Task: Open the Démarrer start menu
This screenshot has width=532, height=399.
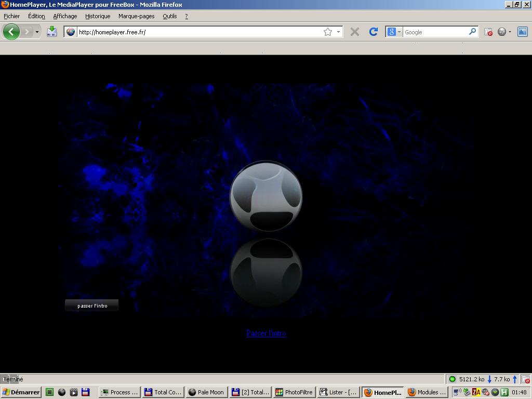Action: pos(21,392)
